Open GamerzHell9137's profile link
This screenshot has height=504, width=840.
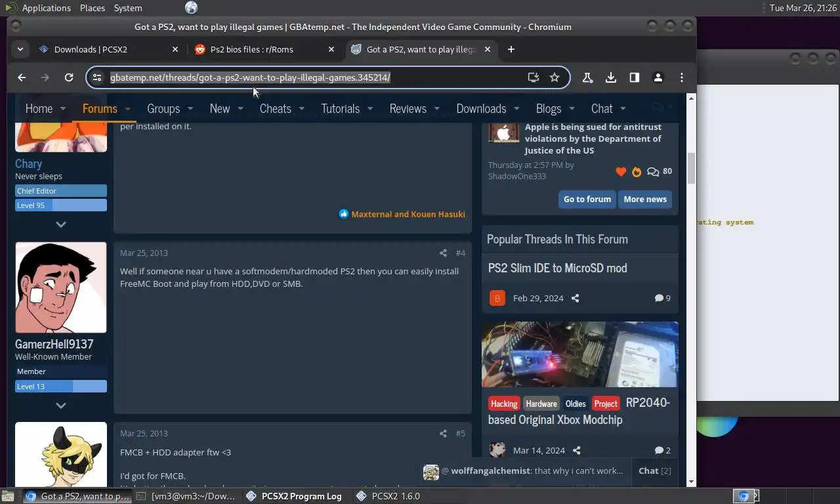click(x=54, y=345)
